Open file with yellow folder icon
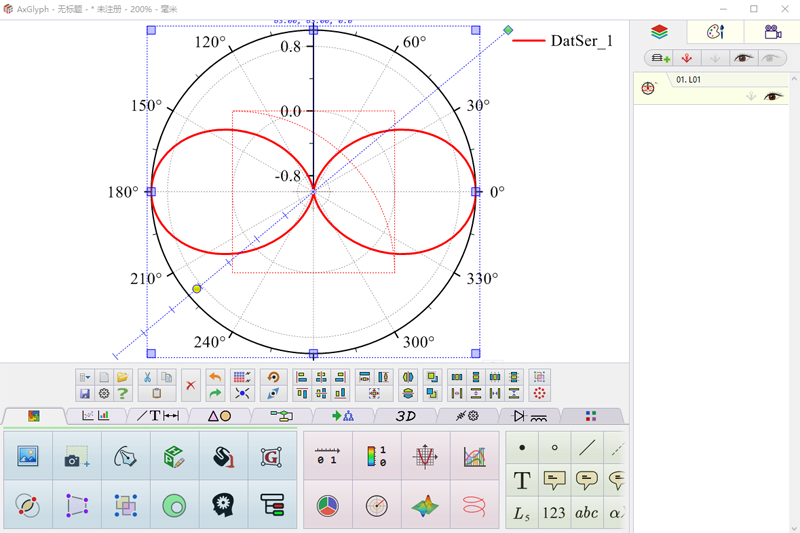Screen dimensions: 800x533 click(122, 377)
